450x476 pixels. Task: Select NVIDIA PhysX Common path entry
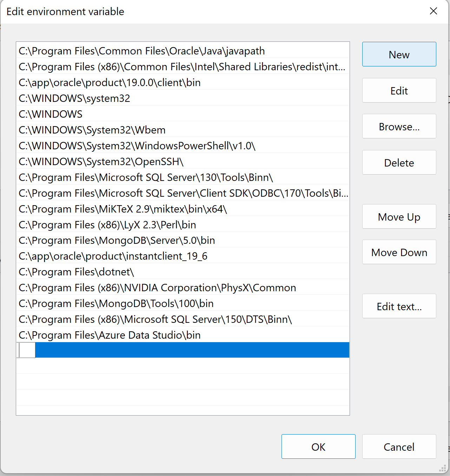183,288
